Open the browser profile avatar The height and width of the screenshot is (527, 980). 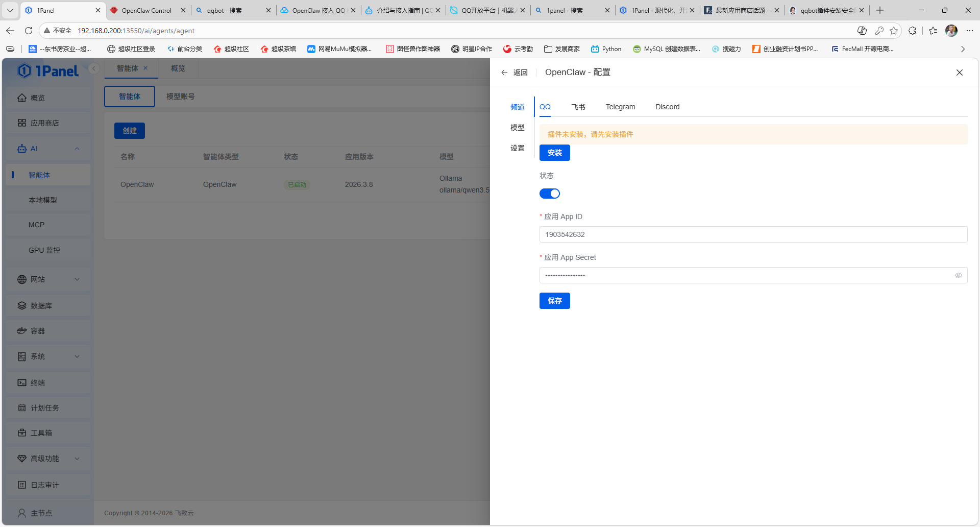tap(951, 31)
